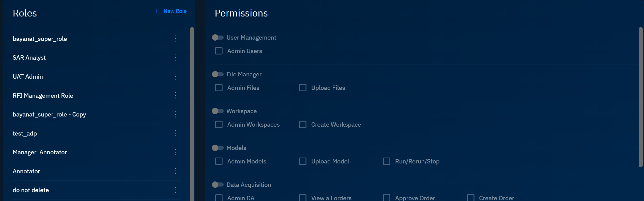Click the New Role link
Viewport: 644px width, 201px height.
click(x=175, y=11)
